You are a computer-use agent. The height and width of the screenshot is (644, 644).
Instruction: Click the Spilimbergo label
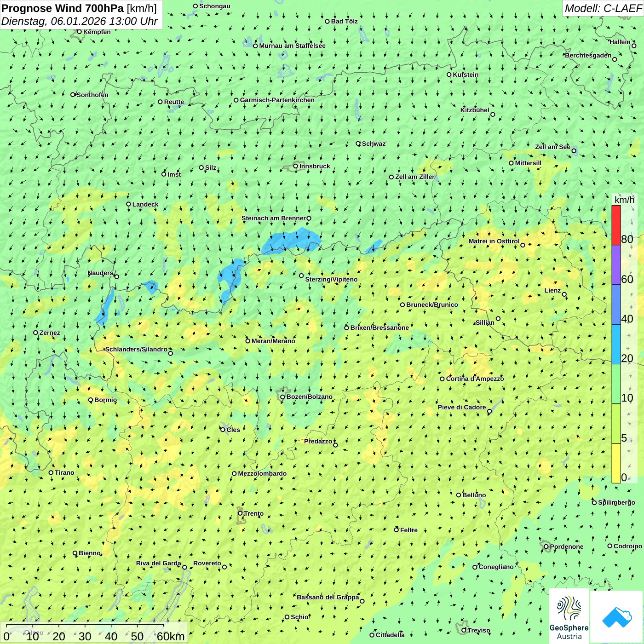pyautogui.click(x=616, y=502)
